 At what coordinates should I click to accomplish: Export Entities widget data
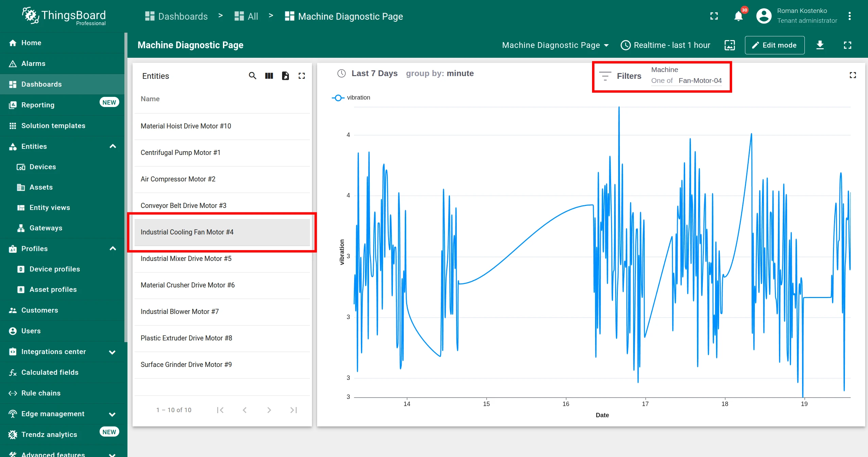(285, 76)
